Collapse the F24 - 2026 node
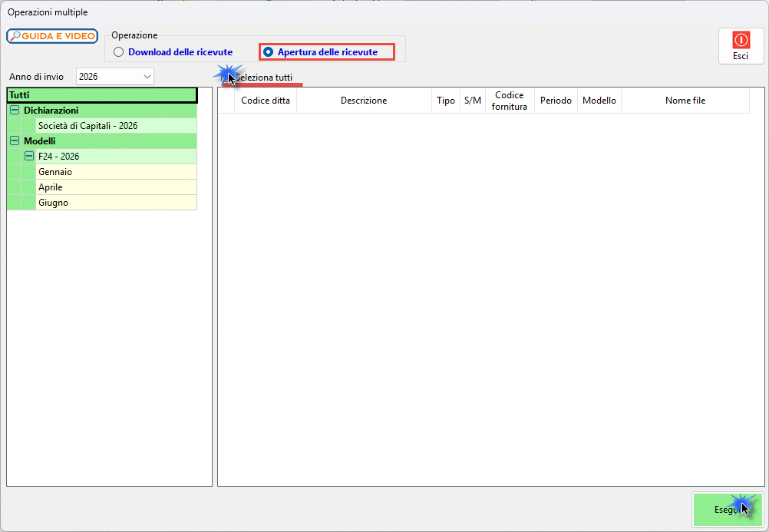769x532 pixels. [x=29, y=157]
